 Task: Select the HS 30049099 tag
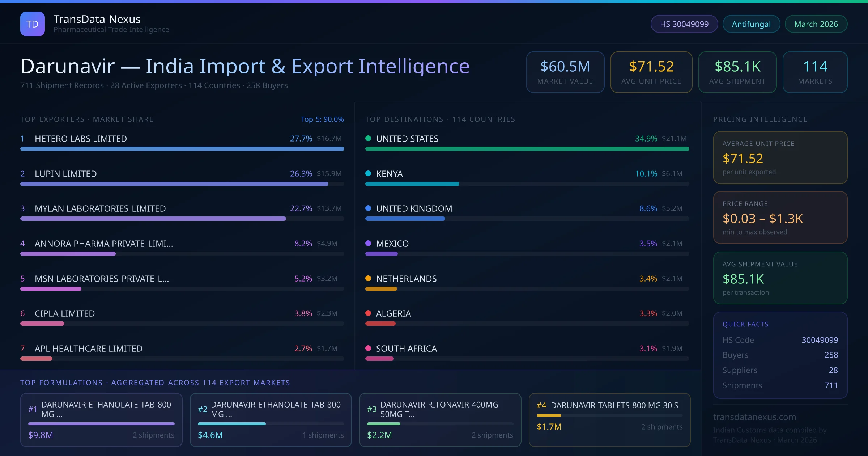pos(684,24)
